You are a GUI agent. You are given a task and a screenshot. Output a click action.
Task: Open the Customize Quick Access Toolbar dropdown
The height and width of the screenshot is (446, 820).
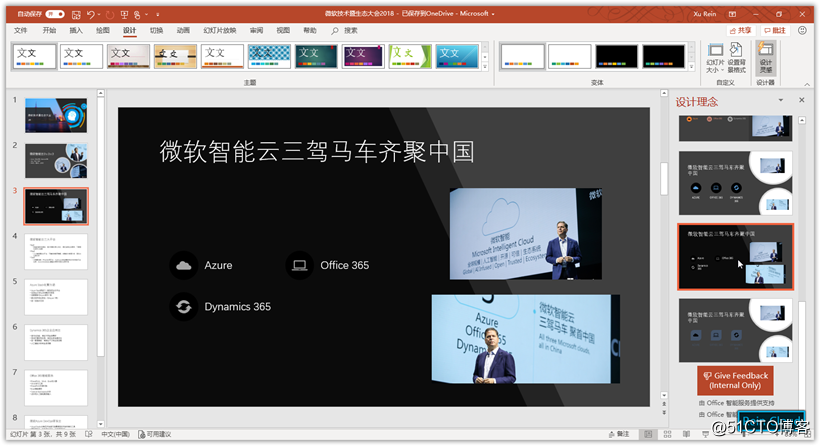pyautogui.click(x=157, y=15)
